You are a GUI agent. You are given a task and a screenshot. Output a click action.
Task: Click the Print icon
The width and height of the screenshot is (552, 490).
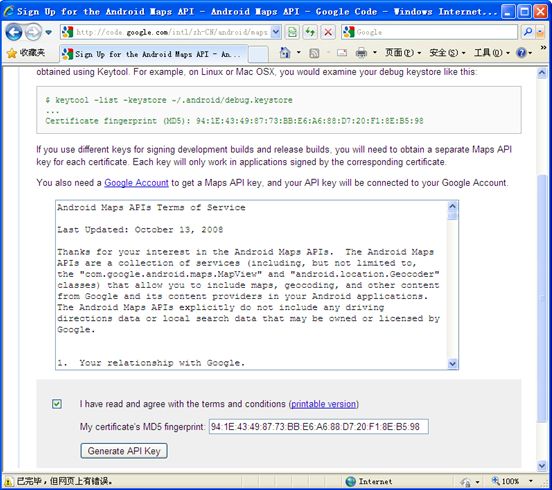coord(361,53)
